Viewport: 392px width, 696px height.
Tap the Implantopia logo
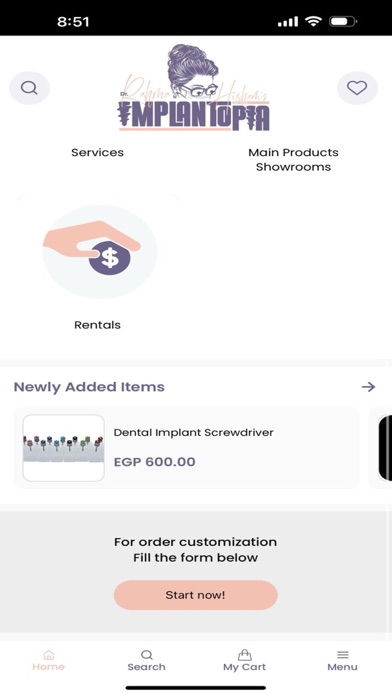tap(194, 88)
